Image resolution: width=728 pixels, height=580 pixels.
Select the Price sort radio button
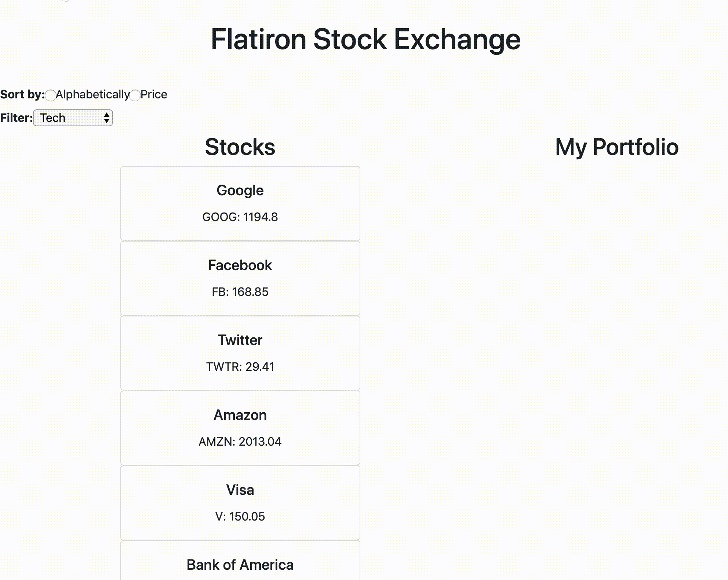point(135,95)
